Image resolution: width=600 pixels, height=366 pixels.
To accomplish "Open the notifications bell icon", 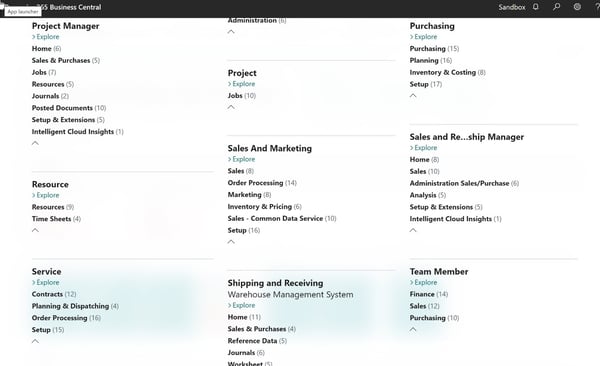I will click(x=536, y=7).
